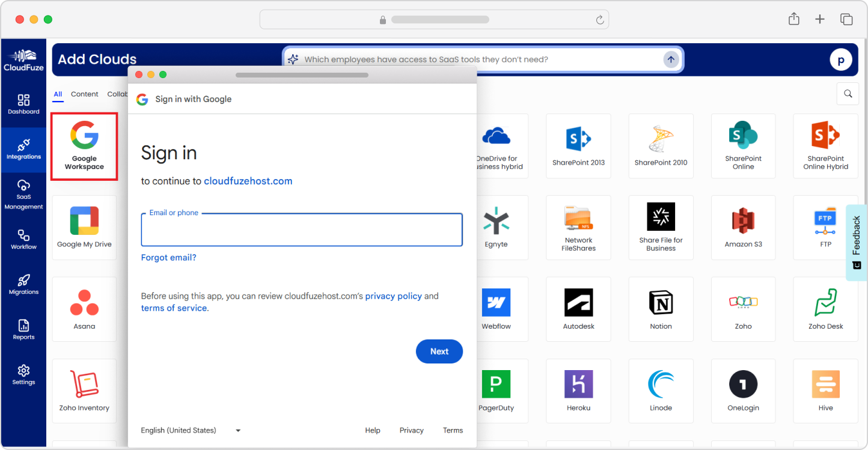Image resolution: width=868 pixels, height=450 pixels.
Task: Focus the Email or phone field
Action: 302,230
